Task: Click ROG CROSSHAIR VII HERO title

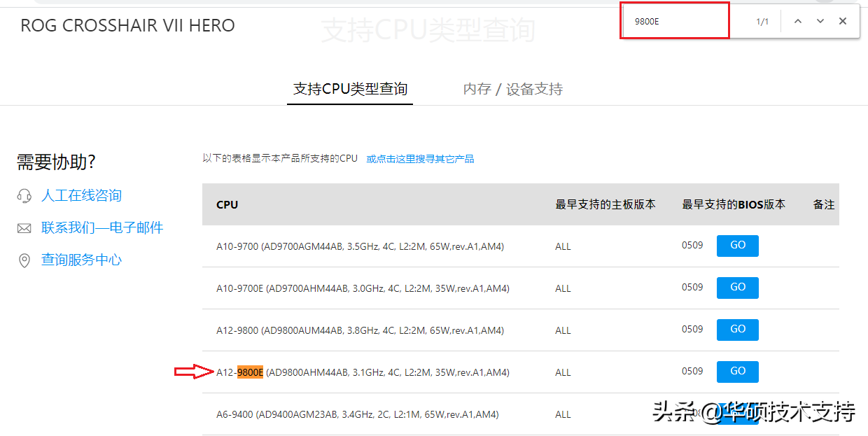Action: pyautogui.click(x=127, y=26)
